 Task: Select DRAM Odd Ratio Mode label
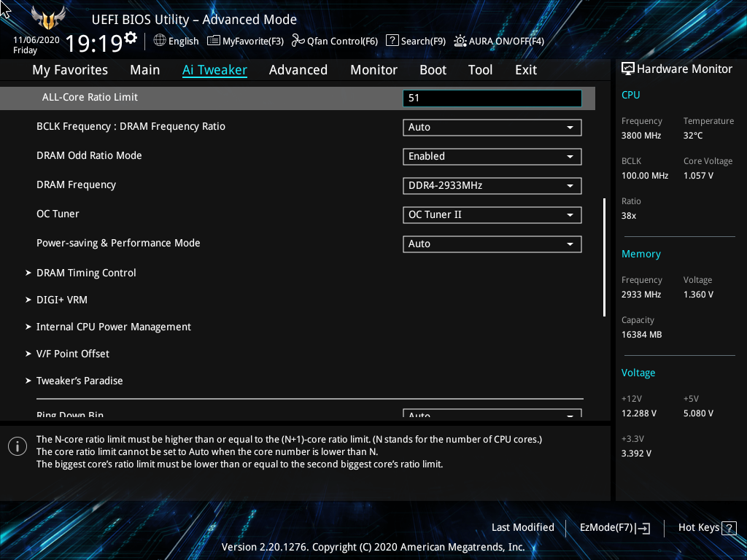[x=89, y=156]
